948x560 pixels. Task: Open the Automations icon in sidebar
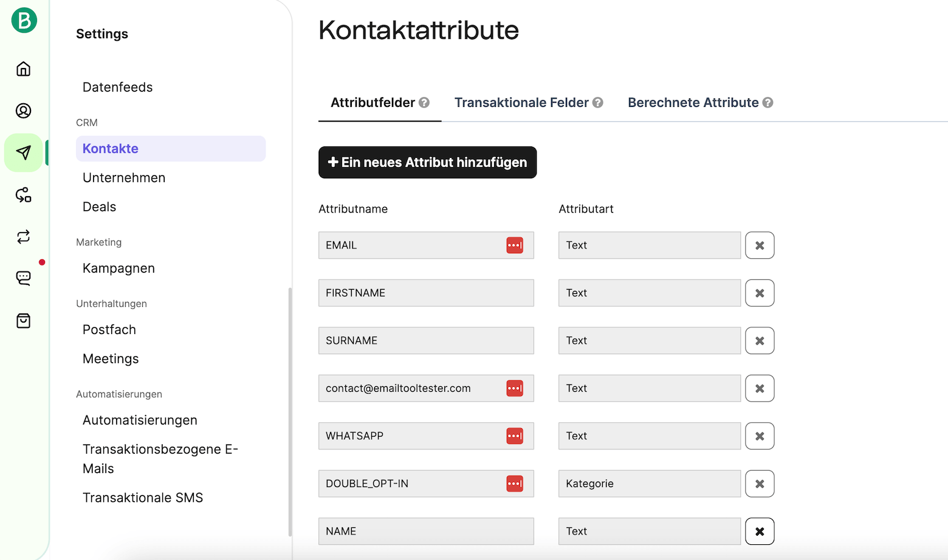coord(24,195)
